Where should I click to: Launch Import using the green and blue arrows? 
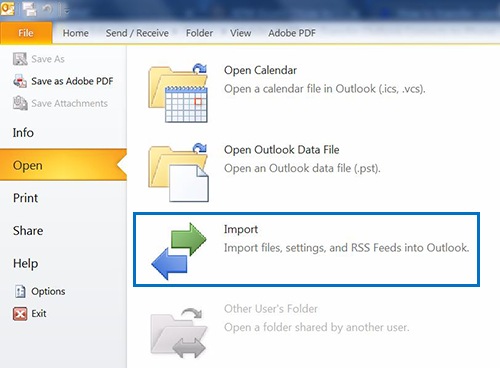pyautogui.click(x=179, y=251)
